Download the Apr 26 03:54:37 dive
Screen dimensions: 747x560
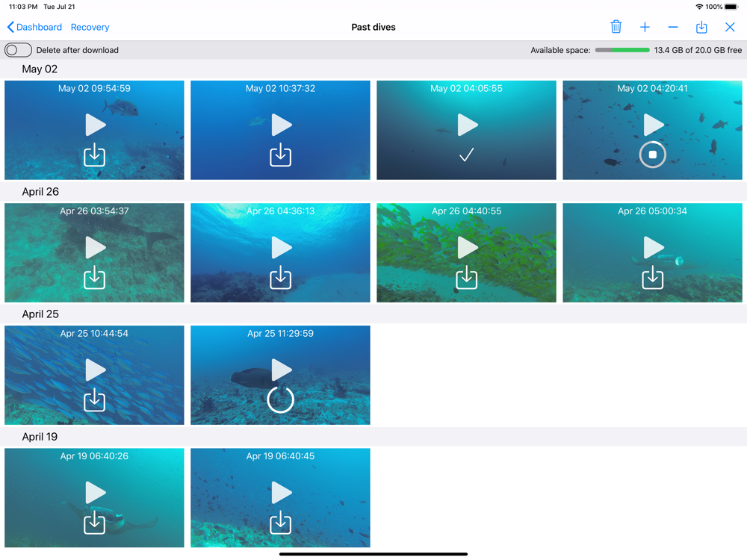coord(94,277)
